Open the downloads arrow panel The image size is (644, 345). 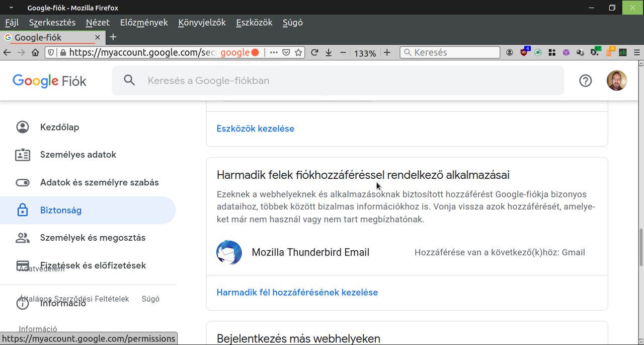(x=329, y=52)
